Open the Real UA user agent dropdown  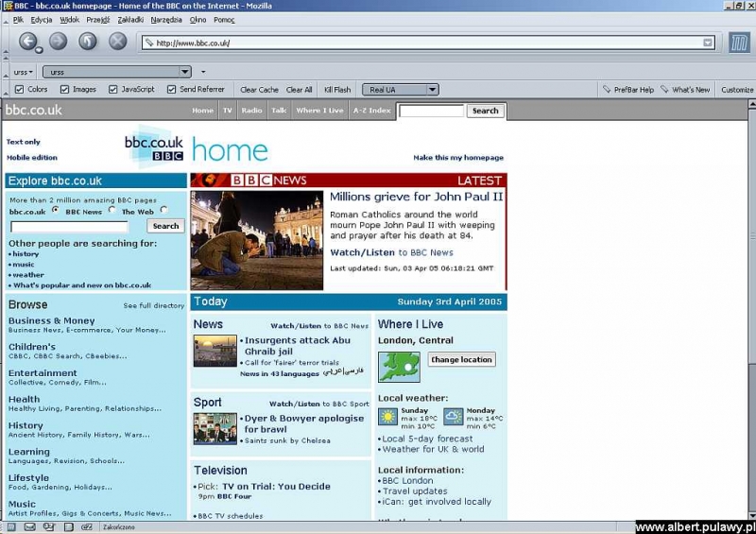432,89
